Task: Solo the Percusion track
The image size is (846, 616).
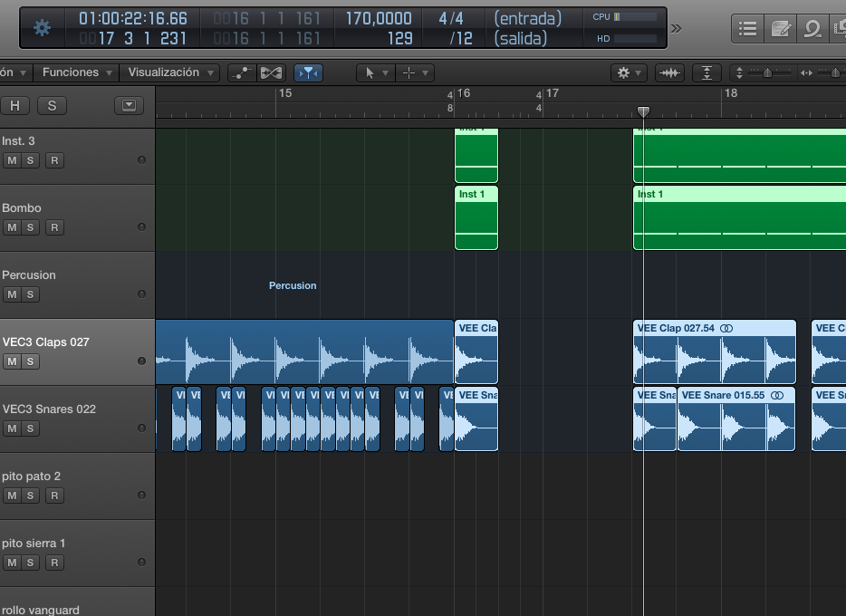Action: tap(30, 294)
